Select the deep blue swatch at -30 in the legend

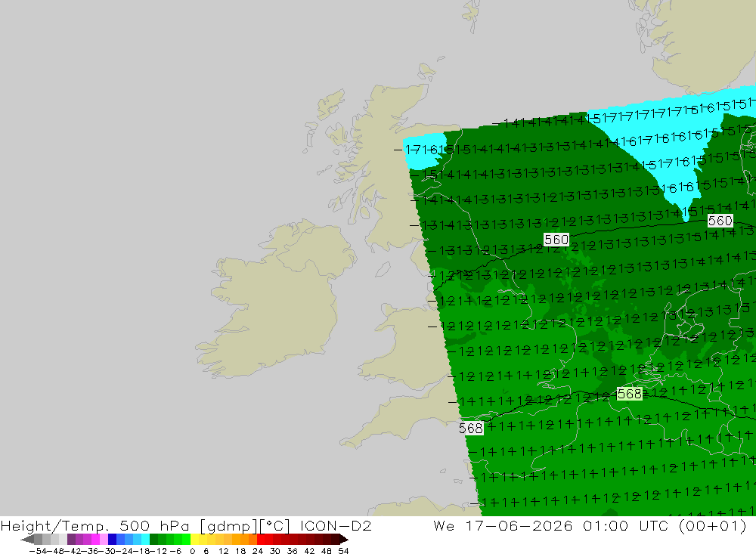click(113, 539)
